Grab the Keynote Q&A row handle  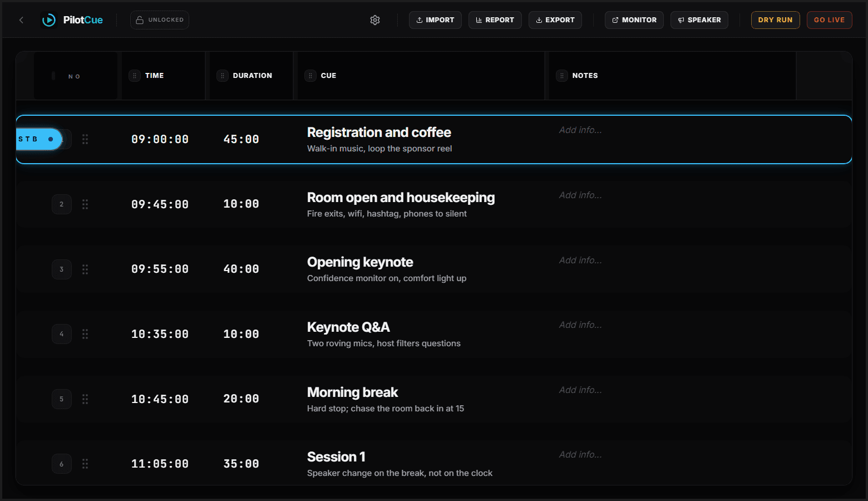point(85,334)
